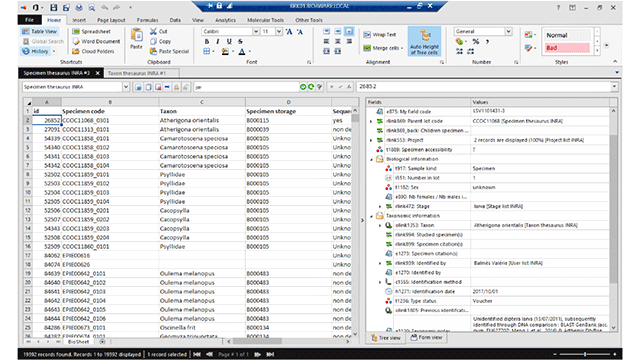
Task: Open fill color dropdown arrow
Action: pyautogui.click(x=233, y=51)
